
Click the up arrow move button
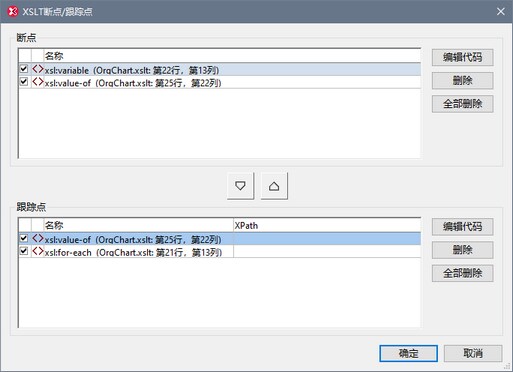coord(274,186)
